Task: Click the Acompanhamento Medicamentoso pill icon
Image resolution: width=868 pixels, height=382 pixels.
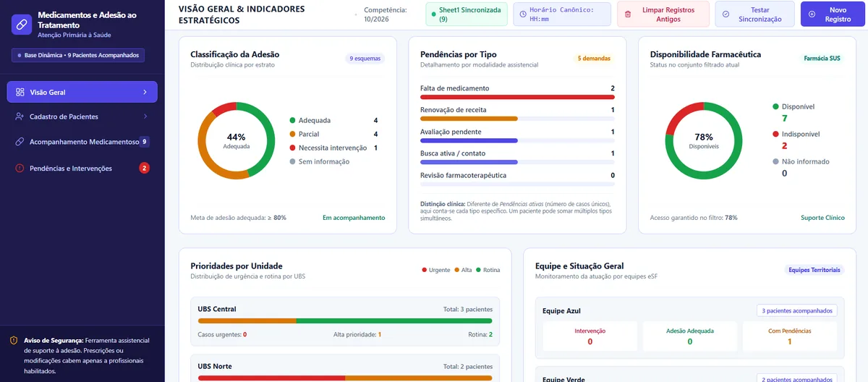Action: (x=20, y=142)
